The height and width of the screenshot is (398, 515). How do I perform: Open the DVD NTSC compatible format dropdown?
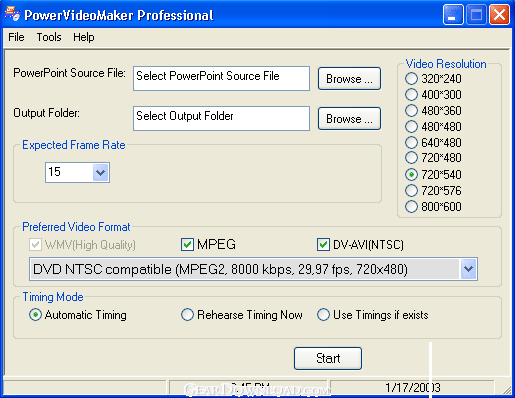coord(469,269)
